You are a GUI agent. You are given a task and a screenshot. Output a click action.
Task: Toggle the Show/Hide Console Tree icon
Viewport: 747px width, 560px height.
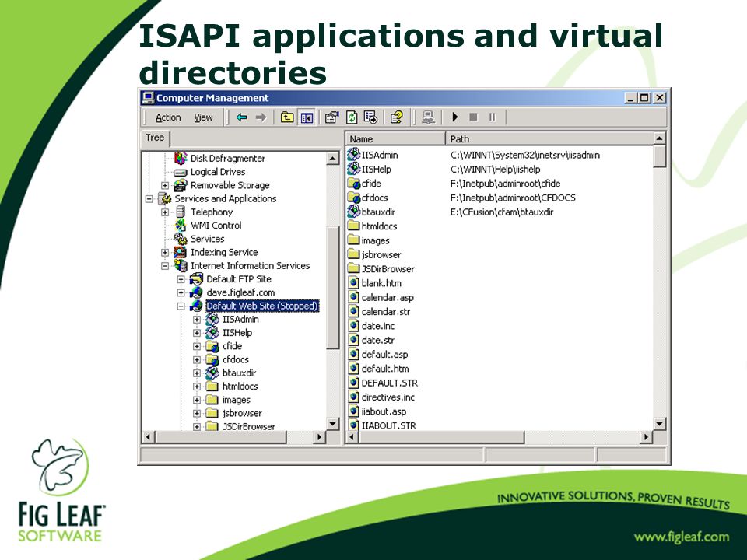[x=307, y=117]
